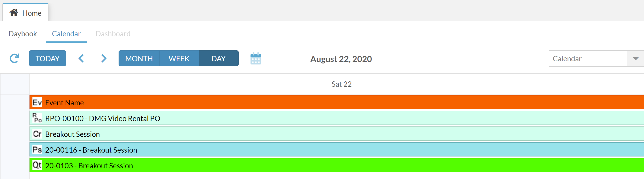Select the DAY view toggle
This screenshot has width=644, height=179.
[x=219, y=58]
